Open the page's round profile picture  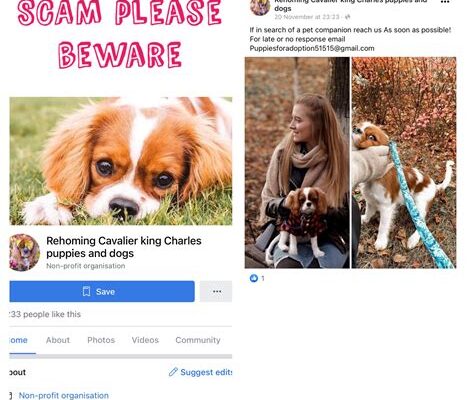click(24, 252)
